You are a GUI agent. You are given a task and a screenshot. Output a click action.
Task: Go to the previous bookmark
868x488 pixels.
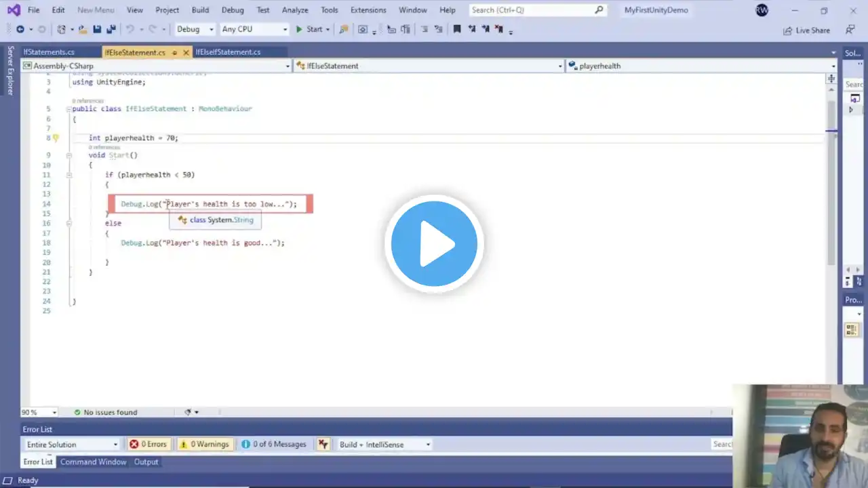coord(472,29)
